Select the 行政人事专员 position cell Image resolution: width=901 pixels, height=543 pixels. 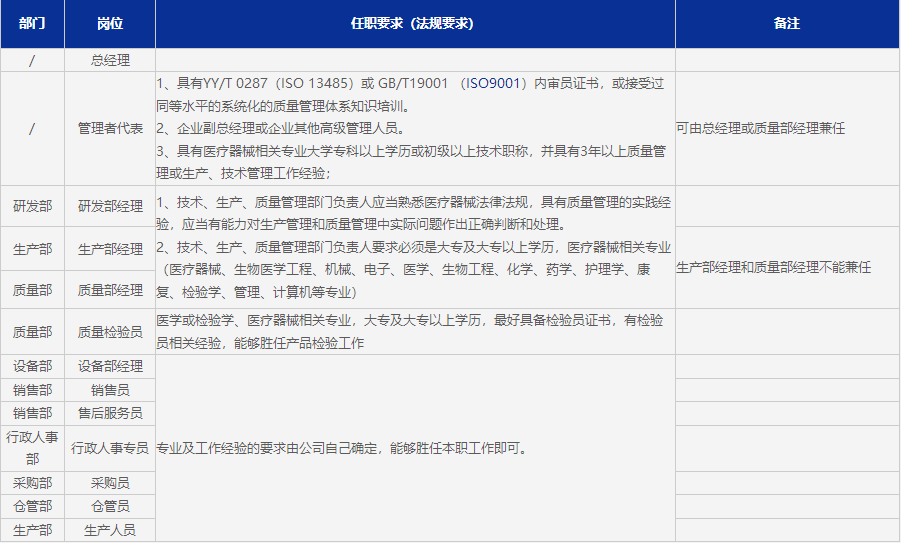click(110, 448)
